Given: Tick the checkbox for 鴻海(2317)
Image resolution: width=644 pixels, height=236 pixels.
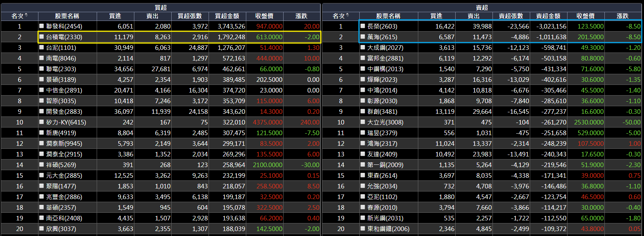Looking at the screenshot, I should pyautogui.click(x=363, y=143).
